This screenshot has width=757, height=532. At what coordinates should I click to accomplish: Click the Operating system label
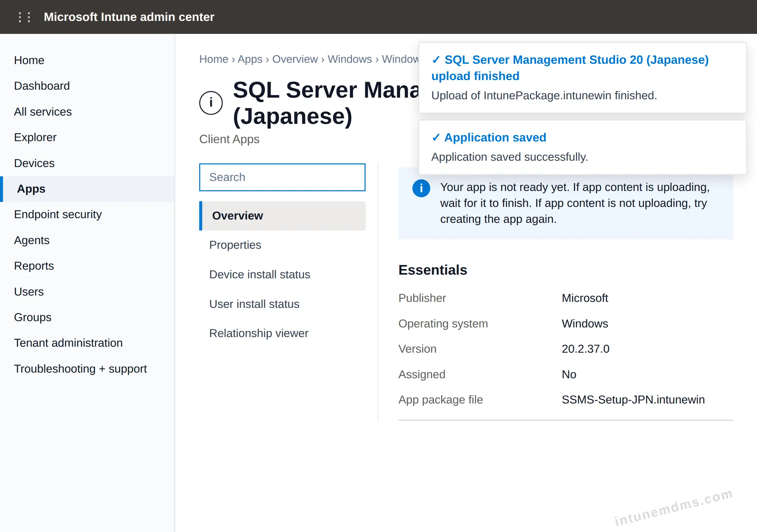point(443,323)
